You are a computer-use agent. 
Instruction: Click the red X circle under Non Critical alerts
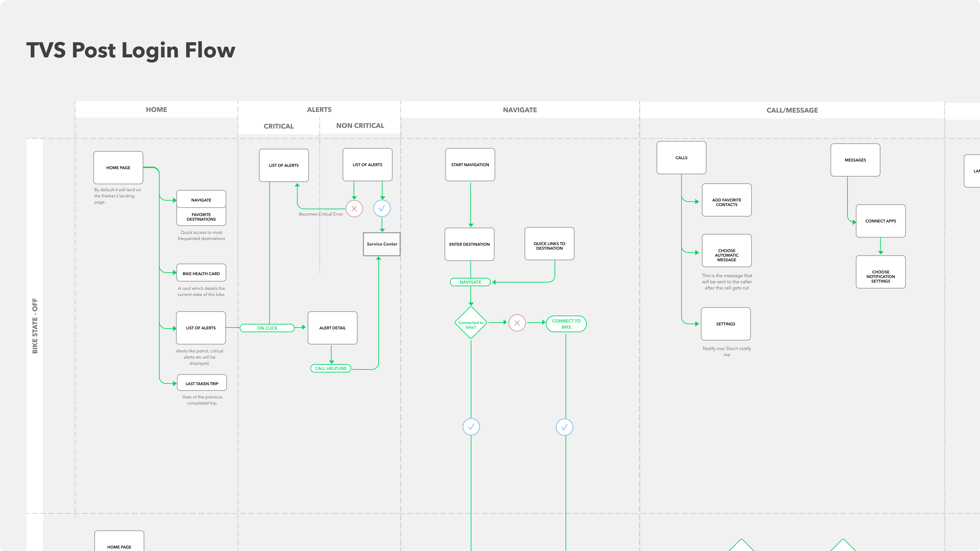point(354,209)
